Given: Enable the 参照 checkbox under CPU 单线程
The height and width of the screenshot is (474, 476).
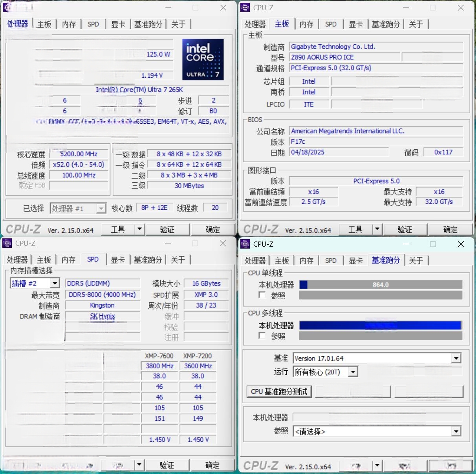Looking at the screenshot, I should pyautogui.click(x=262, y=295).
